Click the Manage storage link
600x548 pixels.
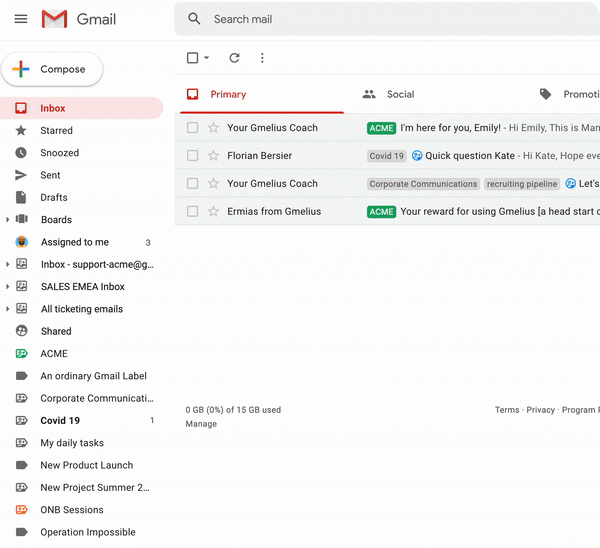click(201, 424)
